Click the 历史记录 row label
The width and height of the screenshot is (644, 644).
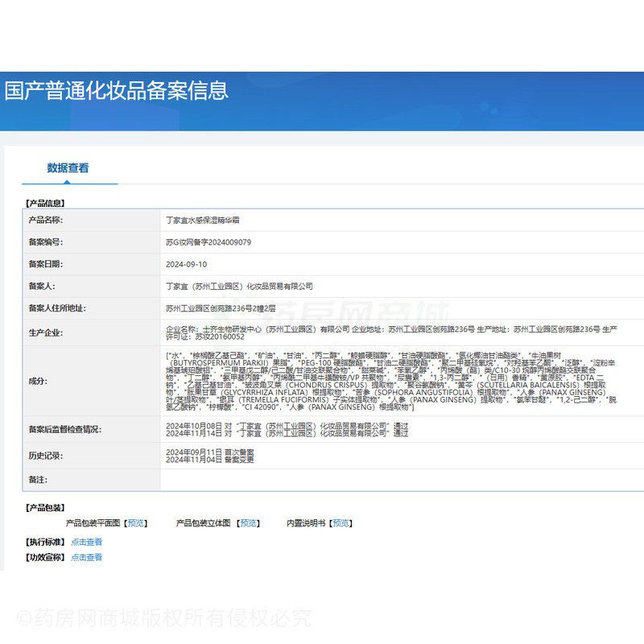[46, 456]
